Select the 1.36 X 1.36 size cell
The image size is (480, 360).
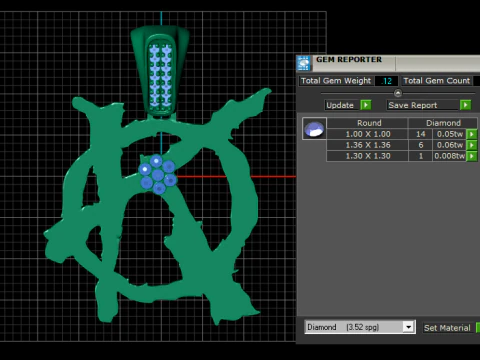368,145
